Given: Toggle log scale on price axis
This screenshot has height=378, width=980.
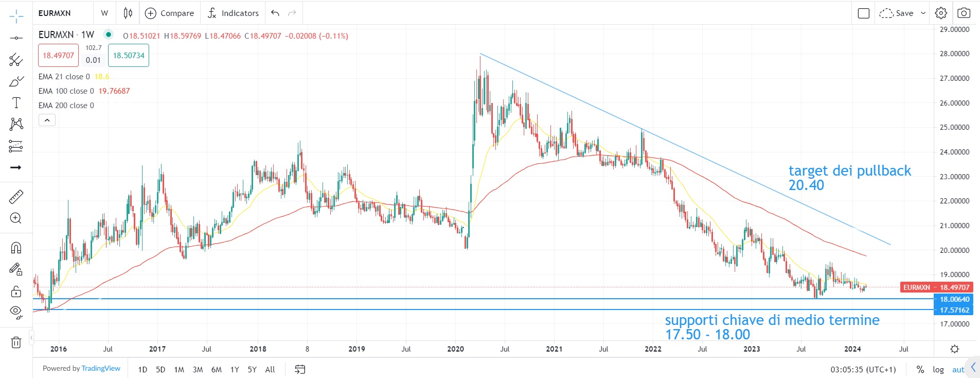Looking at the screenshot, I should (x=938, y=369).
